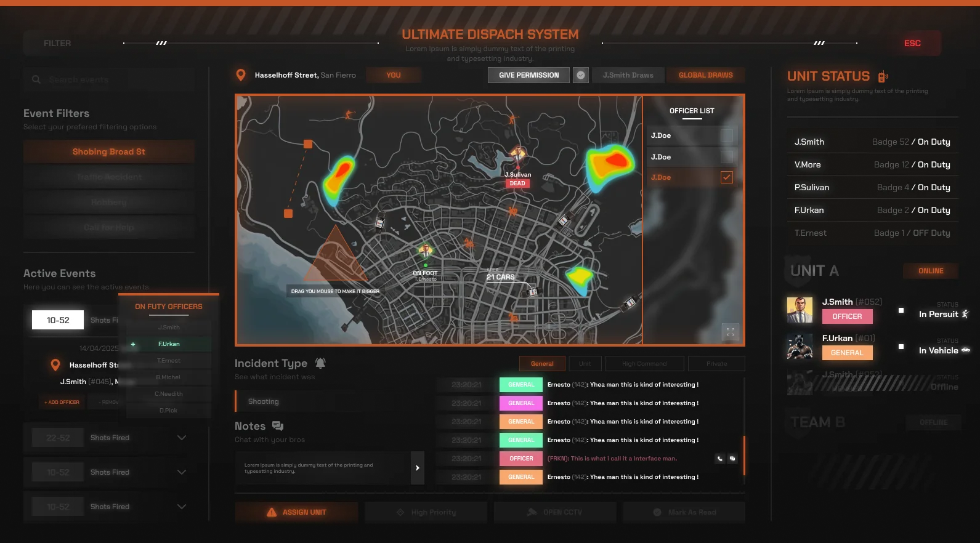Click the location pin in the active event card

(x=55, y=365)
